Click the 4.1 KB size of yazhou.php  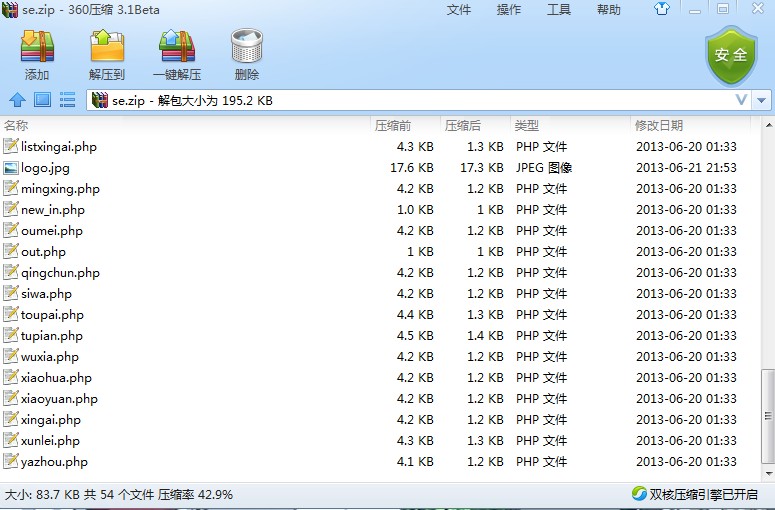[x=415, y=462]
